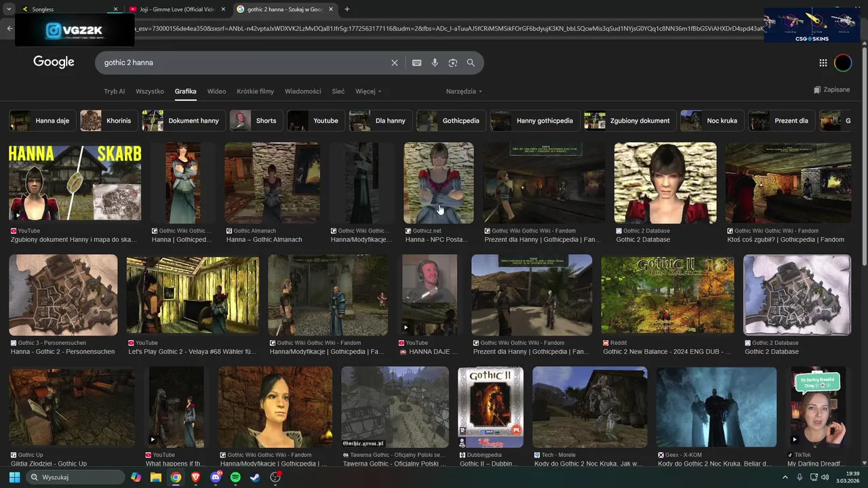Open the Google account avatar

pos(843,62)
